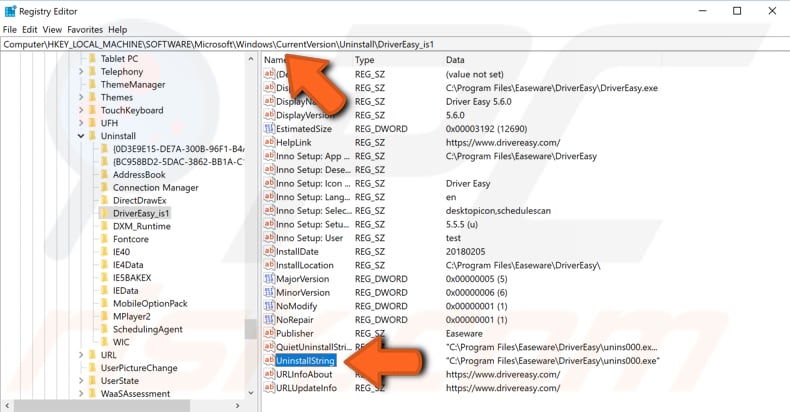Select the Fontcore key
Screen dimensions: 790x412
coord(130,239)
